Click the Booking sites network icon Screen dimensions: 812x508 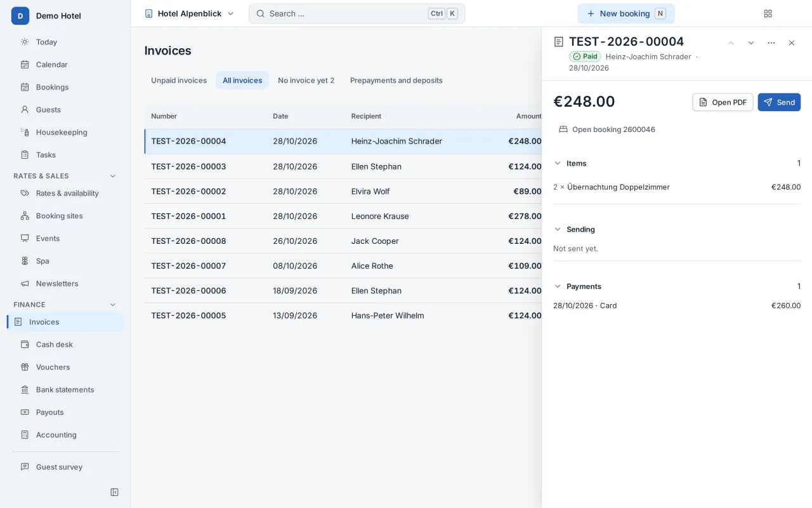pos(25,216)
